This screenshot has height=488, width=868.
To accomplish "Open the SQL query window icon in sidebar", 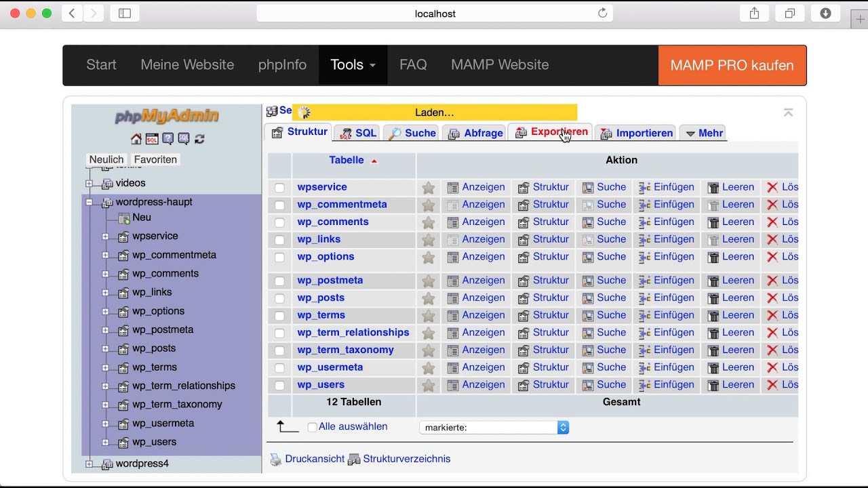I will tap(152, 139).
